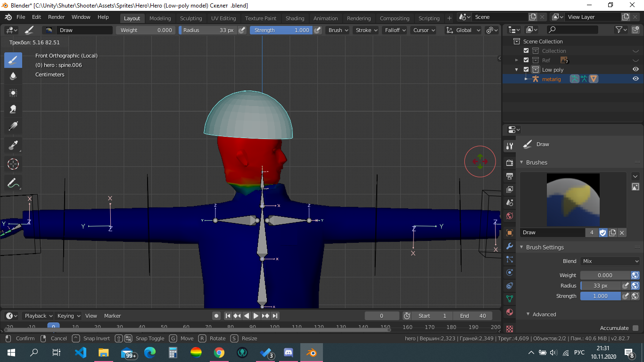Toggle fake user shield for Draw brush

[603, 232]
